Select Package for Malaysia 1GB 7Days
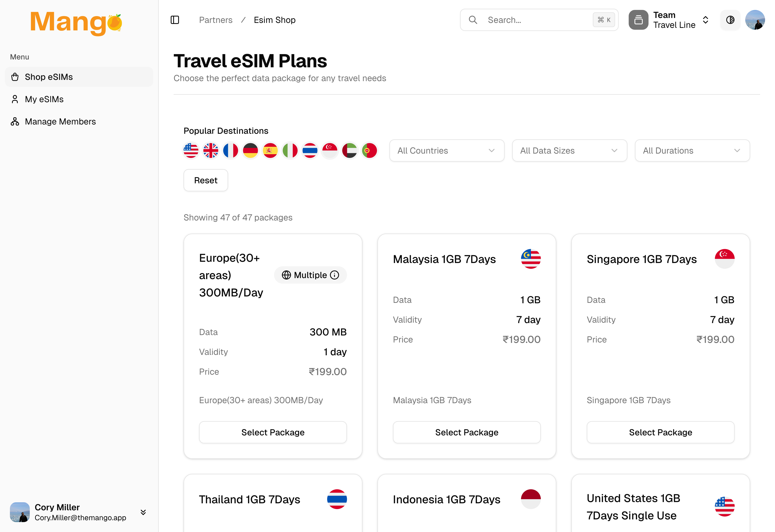Viewport: 775px width, 532px height. tap(467, 432)
